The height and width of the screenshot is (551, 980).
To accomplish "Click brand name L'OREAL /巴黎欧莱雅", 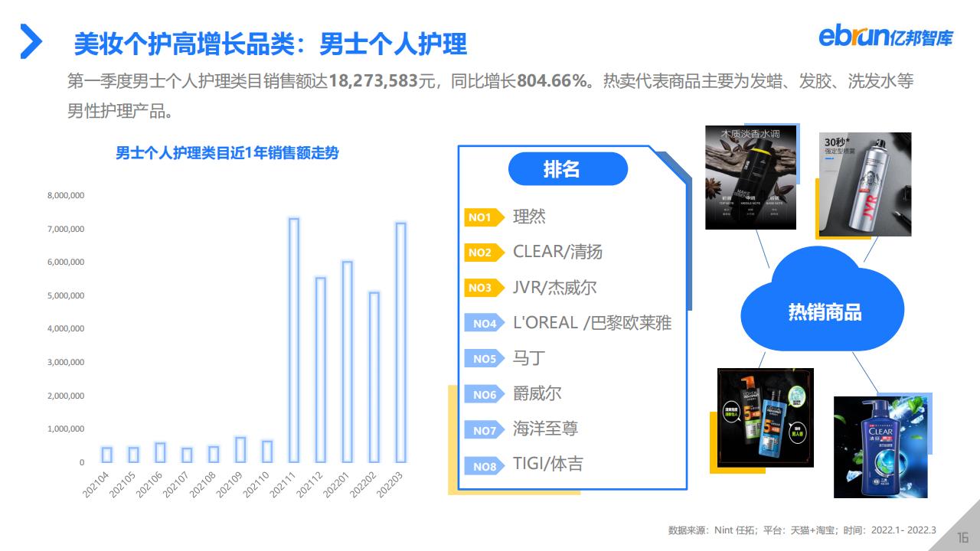I will coord(592,323).
